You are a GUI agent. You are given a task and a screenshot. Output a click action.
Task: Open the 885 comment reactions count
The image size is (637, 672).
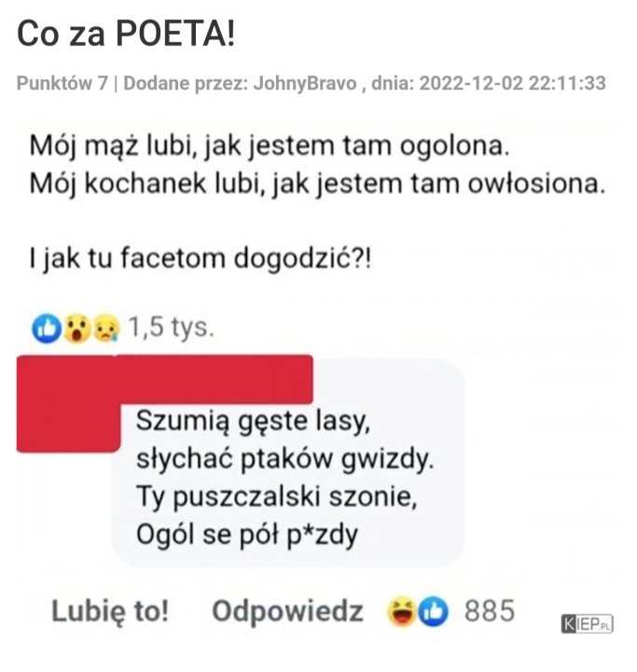490,610
